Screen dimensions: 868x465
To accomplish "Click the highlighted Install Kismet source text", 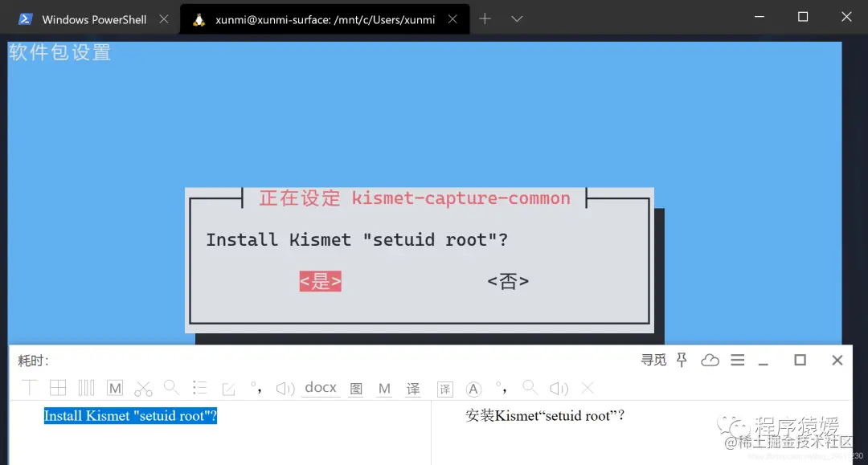I will click(x=129, y=415).
